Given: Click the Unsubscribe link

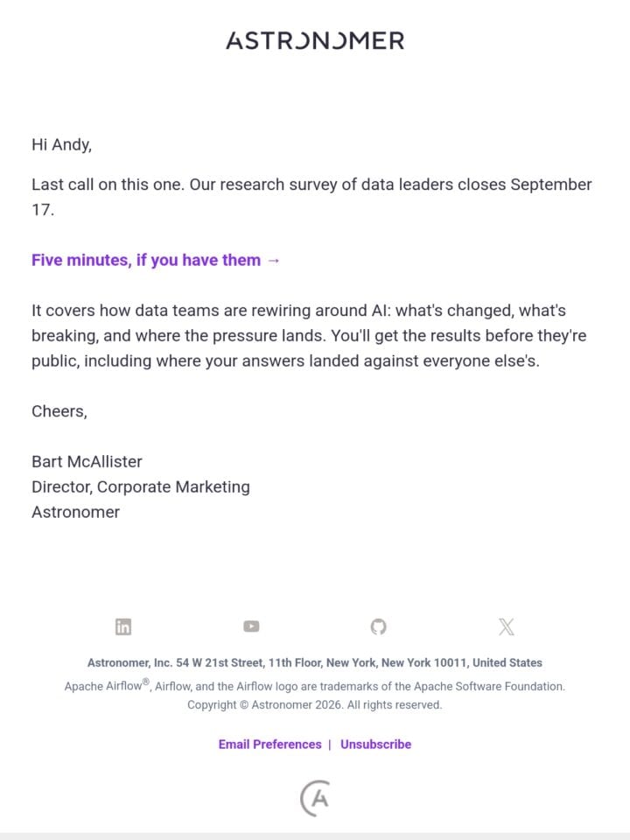Looking at the screenshot, I should 376,744.
